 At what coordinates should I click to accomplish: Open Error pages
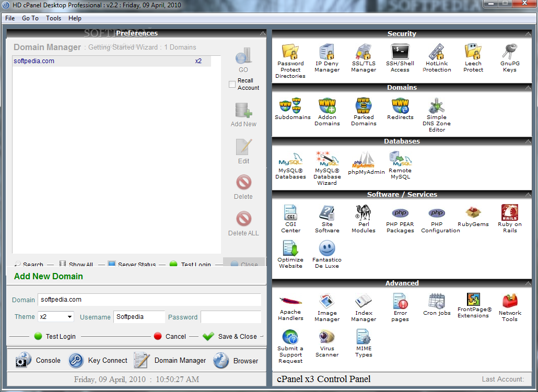click(400, 308)
